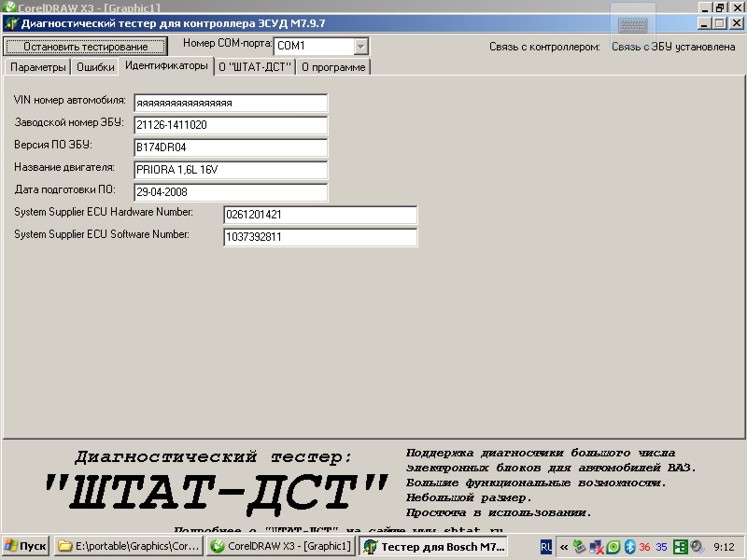
Task: Click the on-screen keyboard icon
Action: (633, 25)
